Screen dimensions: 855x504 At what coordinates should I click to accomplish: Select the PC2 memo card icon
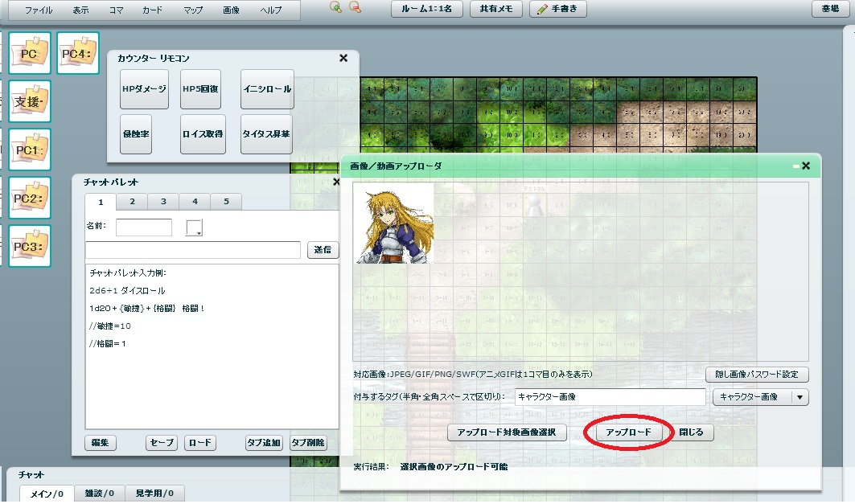[x=30, y=198]
